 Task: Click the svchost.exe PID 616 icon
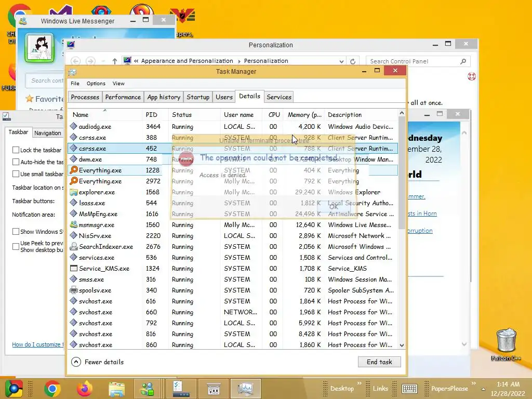[73, 301]
